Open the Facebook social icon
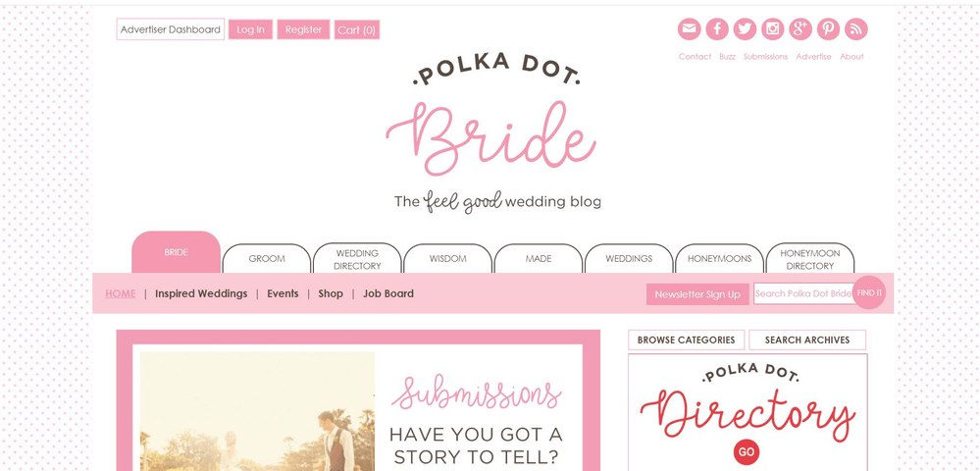 pyautogui.click(x=717, y=28)
